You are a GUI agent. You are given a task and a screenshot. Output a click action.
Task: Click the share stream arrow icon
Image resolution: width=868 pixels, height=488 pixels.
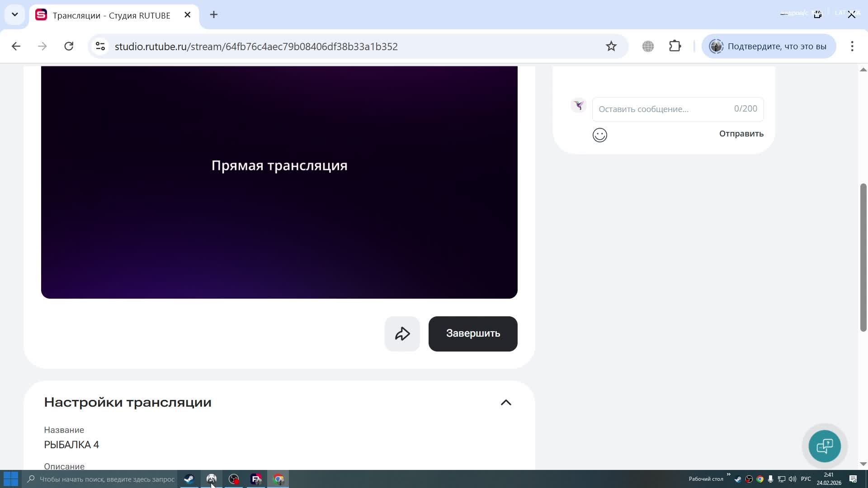401,333
